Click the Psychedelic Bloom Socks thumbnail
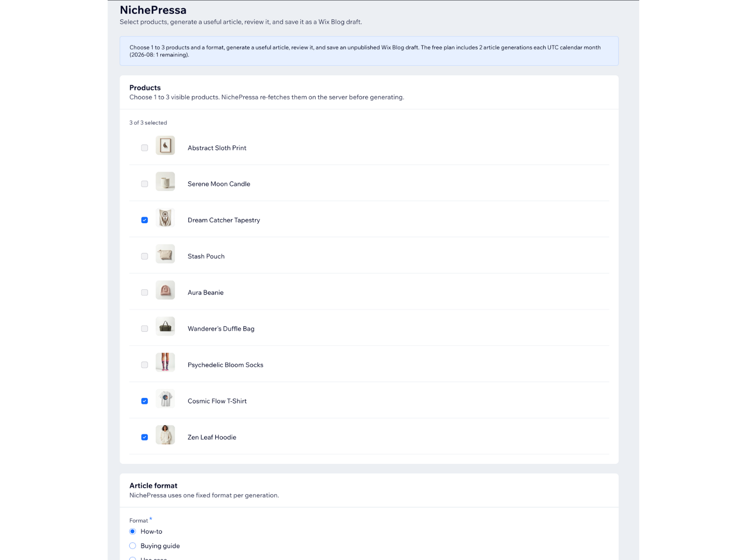This screenshot has width=747, height=560. coord(165,363)
